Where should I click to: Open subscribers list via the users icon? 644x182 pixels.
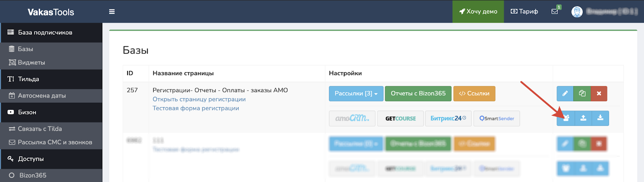click(x=566, y=118)
